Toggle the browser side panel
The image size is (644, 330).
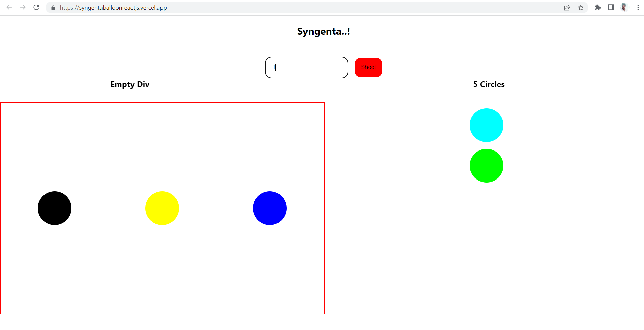[611, 8]
